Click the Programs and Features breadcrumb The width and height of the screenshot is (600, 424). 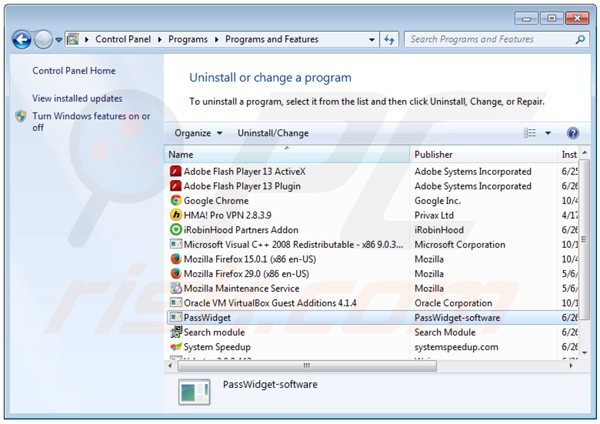coord(272,39)
